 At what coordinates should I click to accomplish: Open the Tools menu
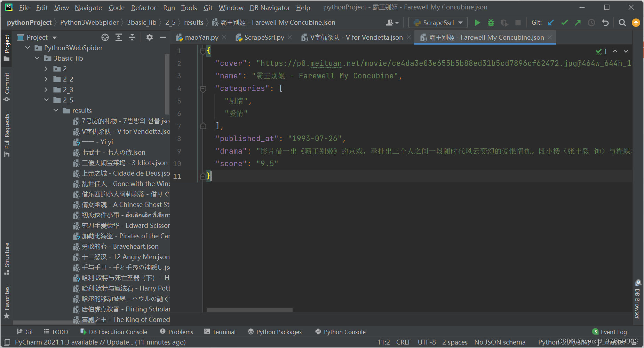[x=189, y=8]
